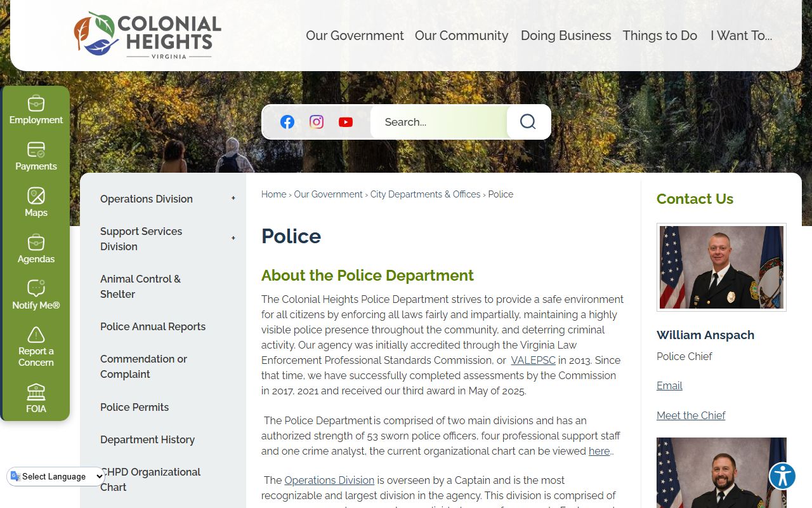
Task: Open CHPD Organizational Chart page
Action: tap(150, 479)
